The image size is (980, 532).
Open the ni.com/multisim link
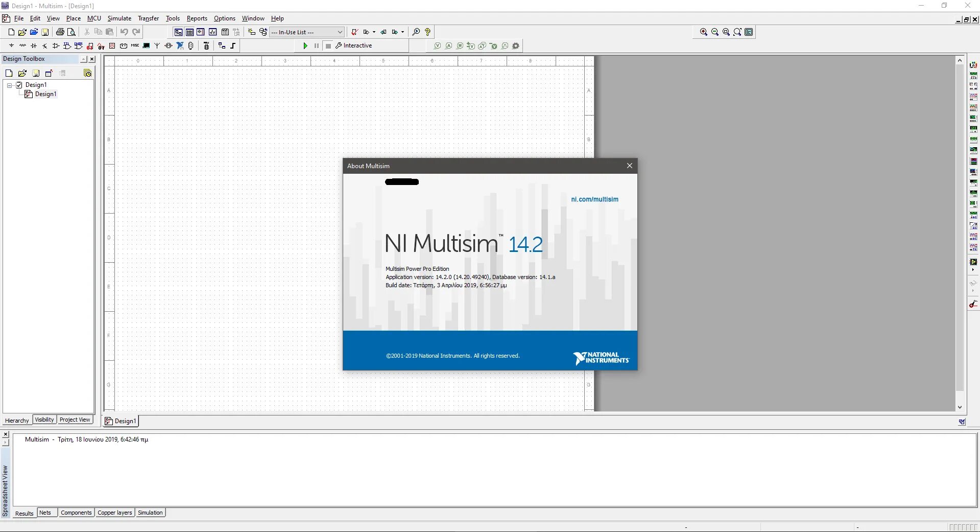point(595,199)
